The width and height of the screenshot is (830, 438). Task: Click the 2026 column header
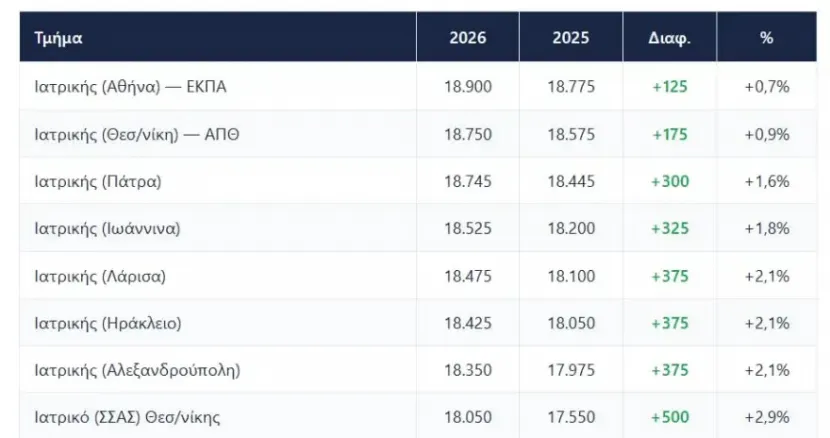pos(467,38)
